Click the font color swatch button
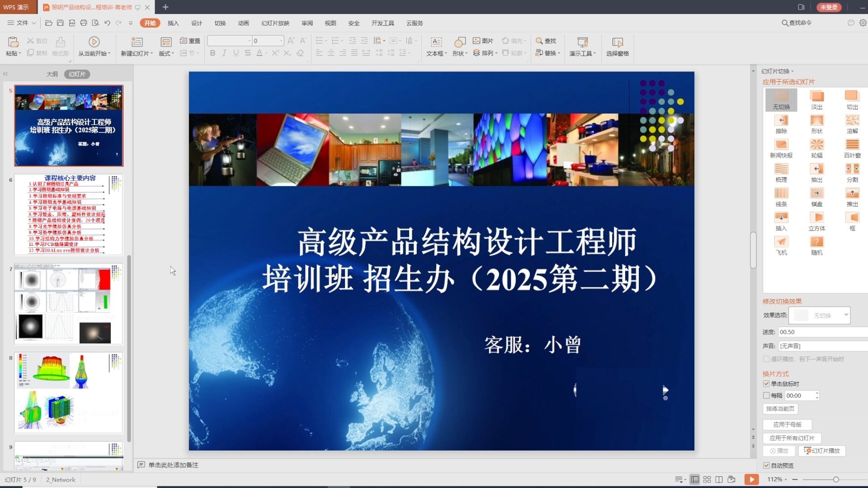 click(259, 53)
